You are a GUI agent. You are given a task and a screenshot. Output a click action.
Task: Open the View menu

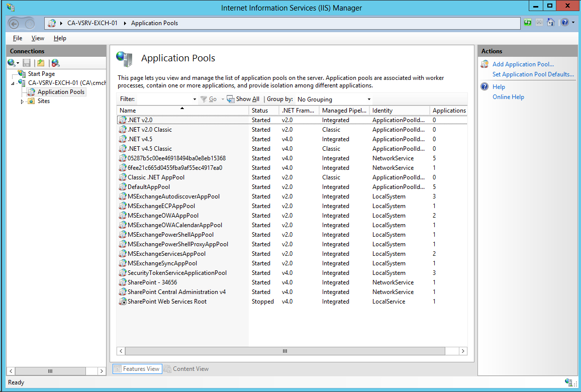click(38, 38)
